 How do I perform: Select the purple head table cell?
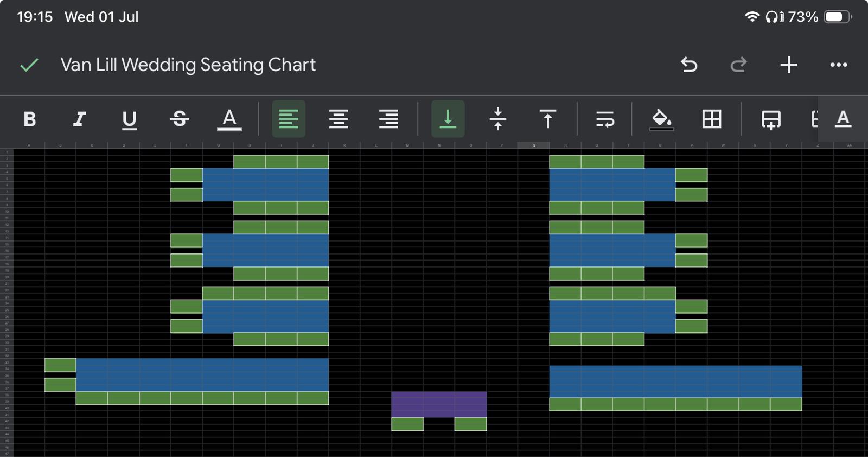[439, 404]
